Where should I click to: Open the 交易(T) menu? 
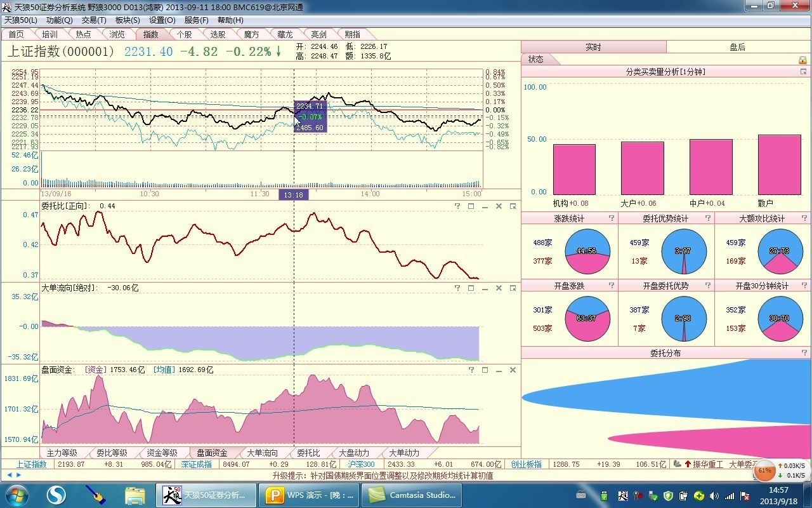coord(94,20)
